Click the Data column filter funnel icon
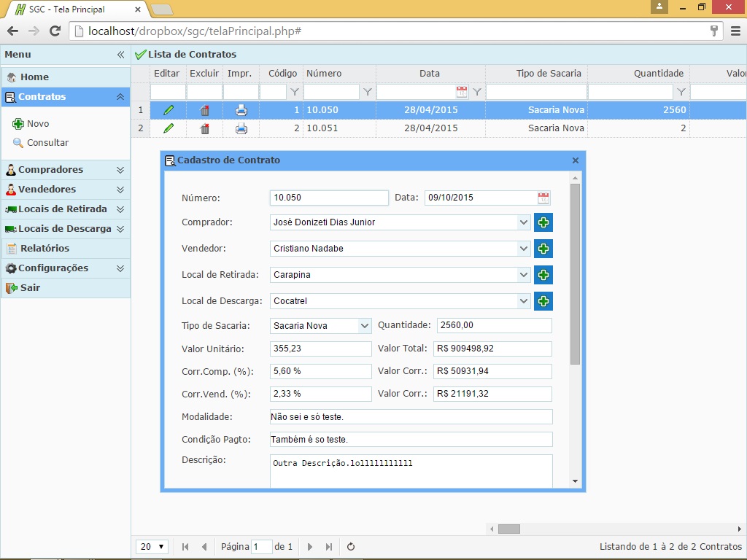This screenshot has height=560, width=747. (477, 92)
